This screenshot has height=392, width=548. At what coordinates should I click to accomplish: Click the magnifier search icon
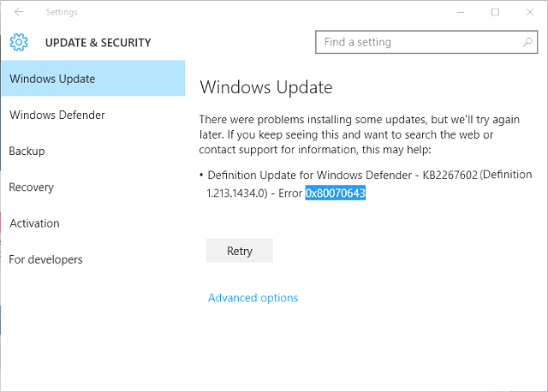tap(527, 42)
